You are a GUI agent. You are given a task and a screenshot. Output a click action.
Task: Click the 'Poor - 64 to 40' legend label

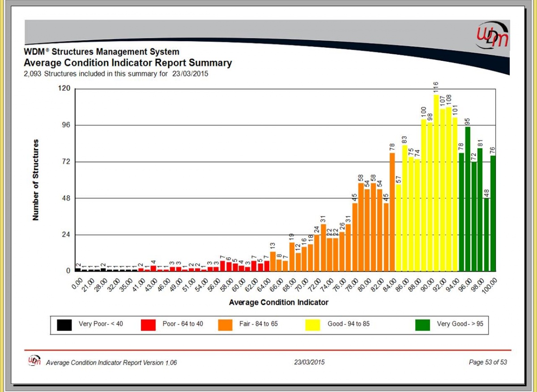[x=183, y=324]
